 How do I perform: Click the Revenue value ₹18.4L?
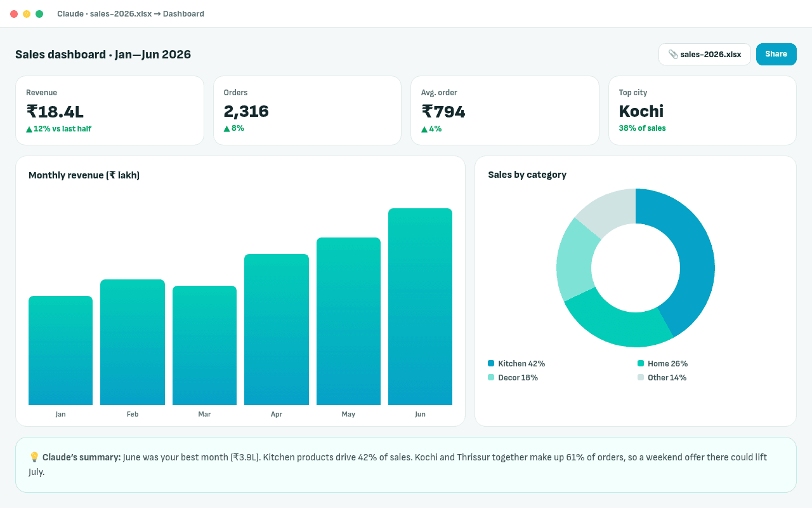pos(55,112)
